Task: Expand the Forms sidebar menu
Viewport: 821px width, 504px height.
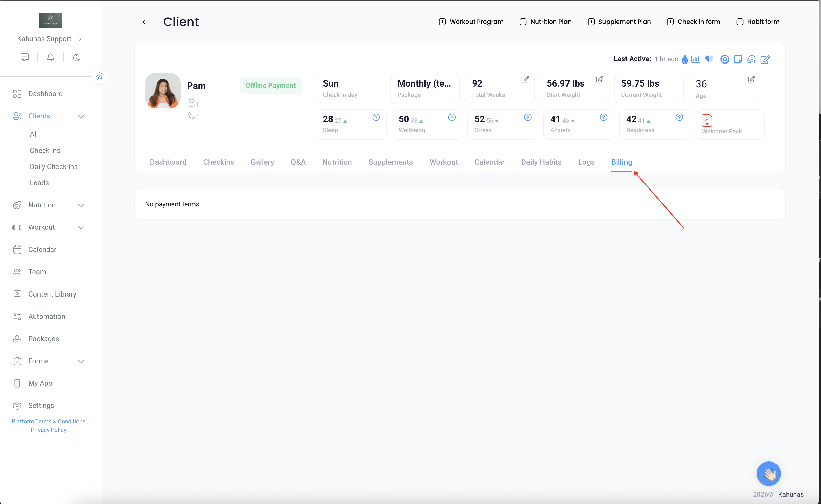Action: pos(81,361)
